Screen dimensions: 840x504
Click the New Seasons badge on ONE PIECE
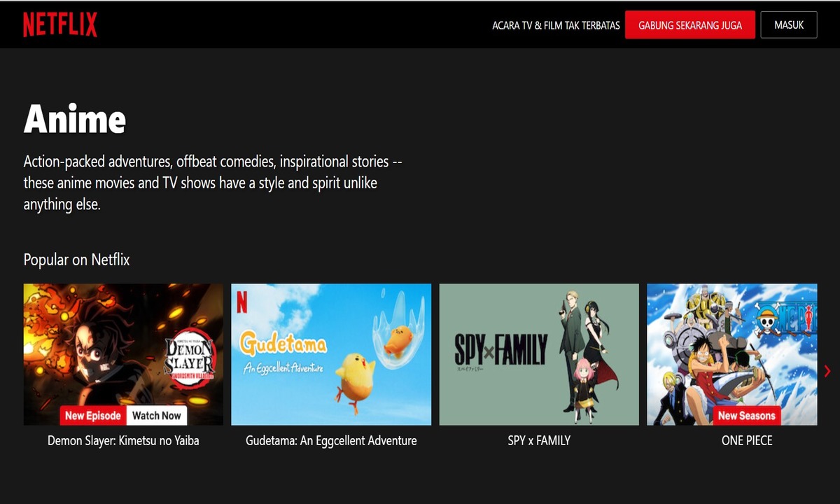(x=747, y=415)
